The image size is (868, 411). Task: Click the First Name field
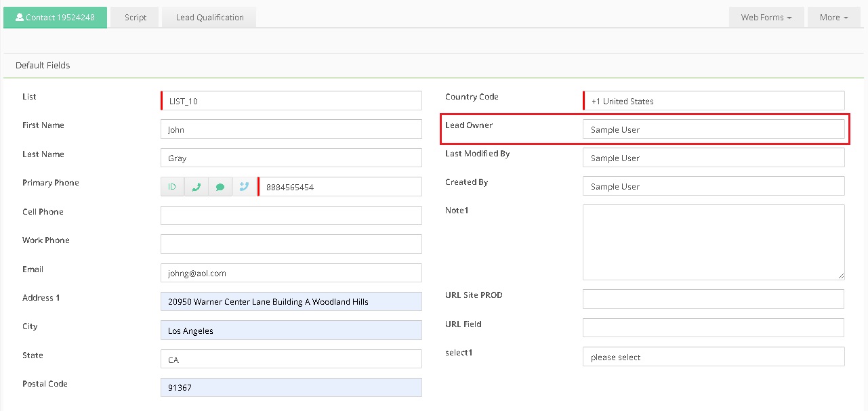point(291,129)
